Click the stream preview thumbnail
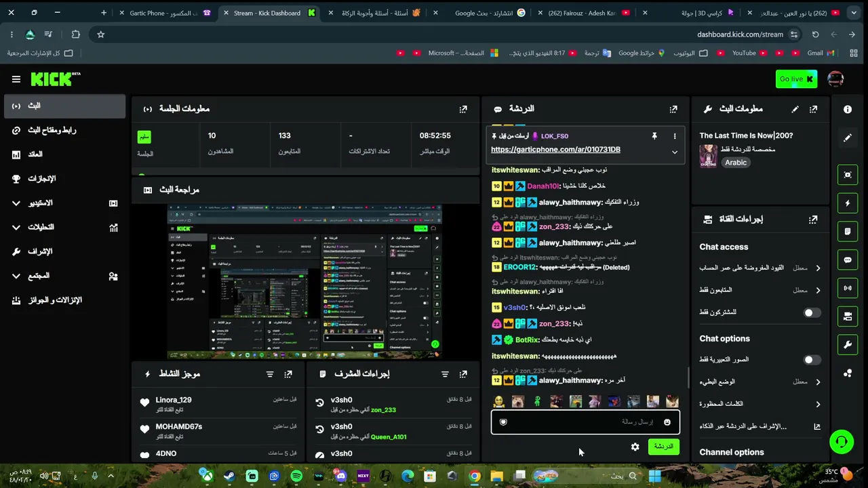This screenshot has width=868, height=488. 304,281
